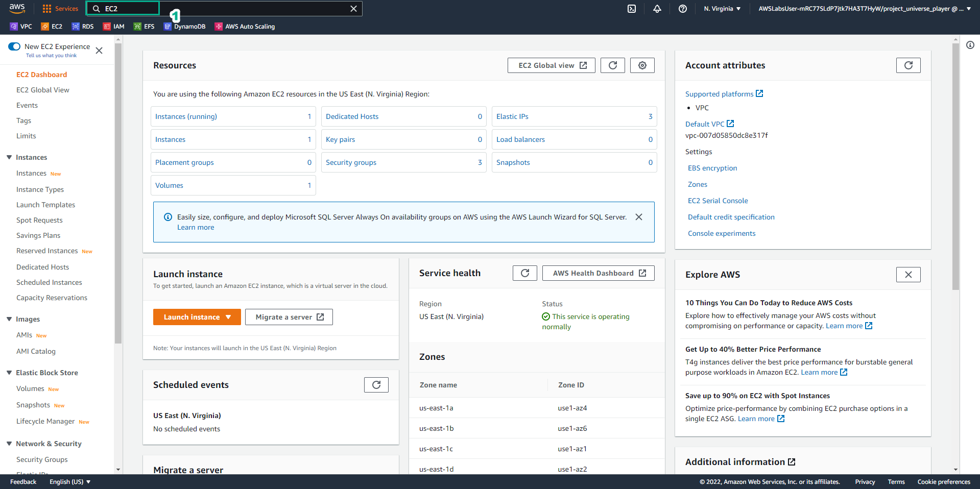Screen dimensions: 980x489
Task: Open VPC shortcut in favorites bar
Action: (x=21, y=27)
